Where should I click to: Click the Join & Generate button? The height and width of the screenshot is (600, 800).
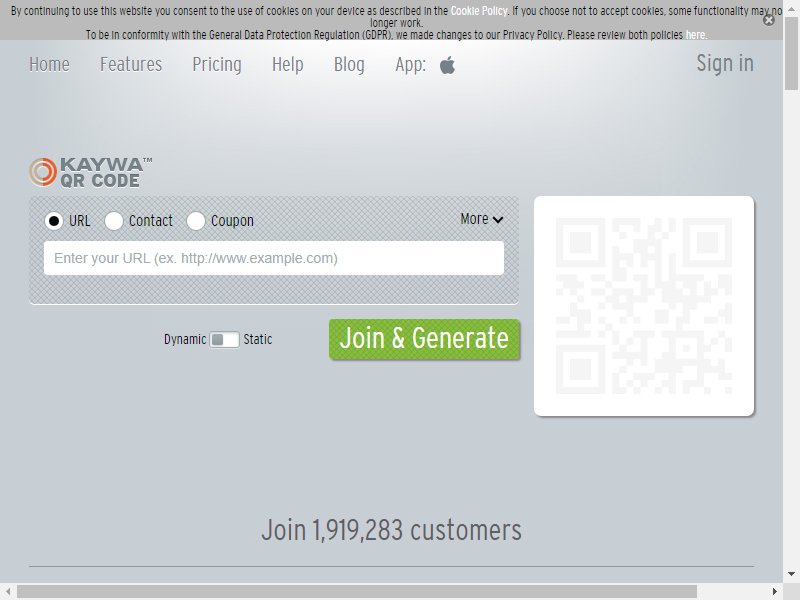pos(424,339)
